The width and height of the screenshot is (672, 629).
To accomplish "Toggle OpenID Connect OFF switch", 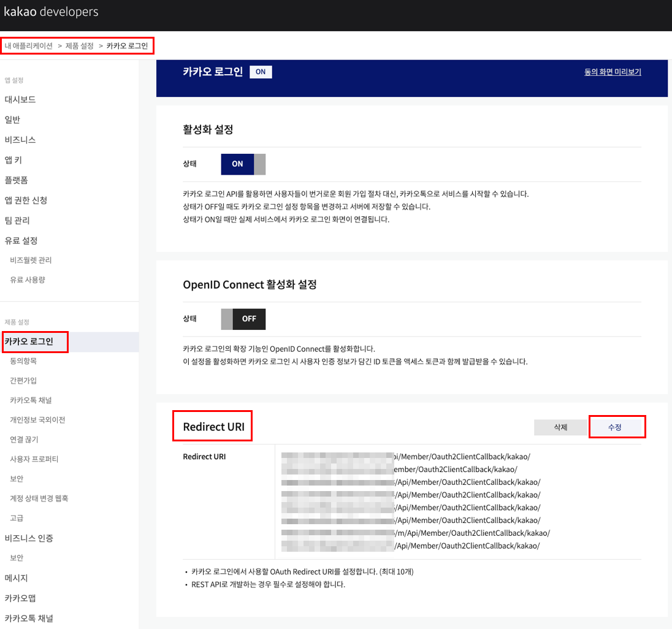I will 243,319.
